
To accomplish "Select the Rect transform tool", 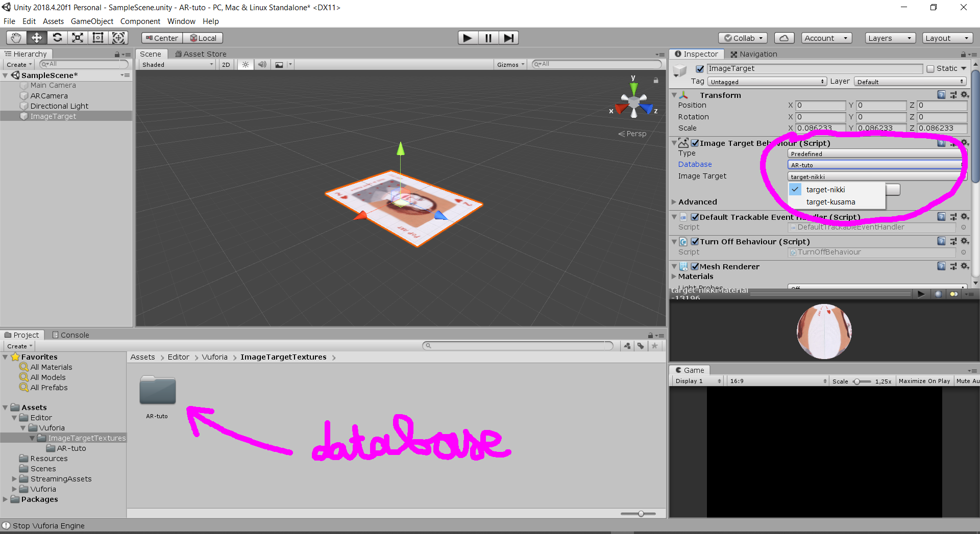I will [x=98, y=38].
